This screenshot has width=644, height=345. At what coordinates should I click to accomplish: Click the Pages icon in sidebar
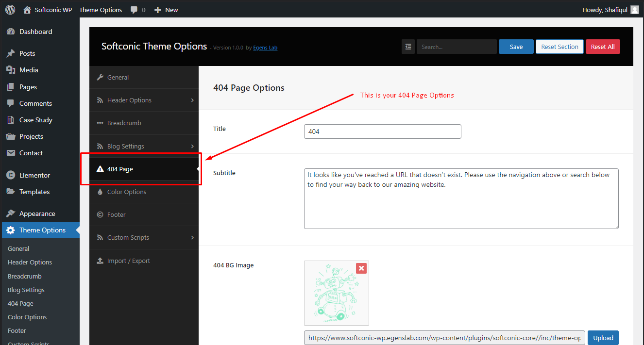point(11,87)
